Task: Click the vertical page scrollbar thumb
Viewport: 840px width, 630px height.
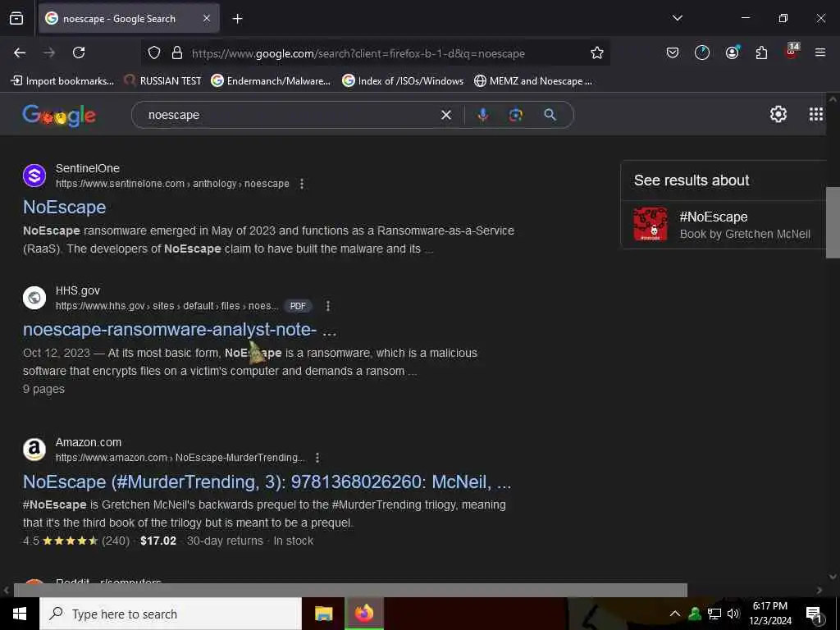Action: point(833,222)
